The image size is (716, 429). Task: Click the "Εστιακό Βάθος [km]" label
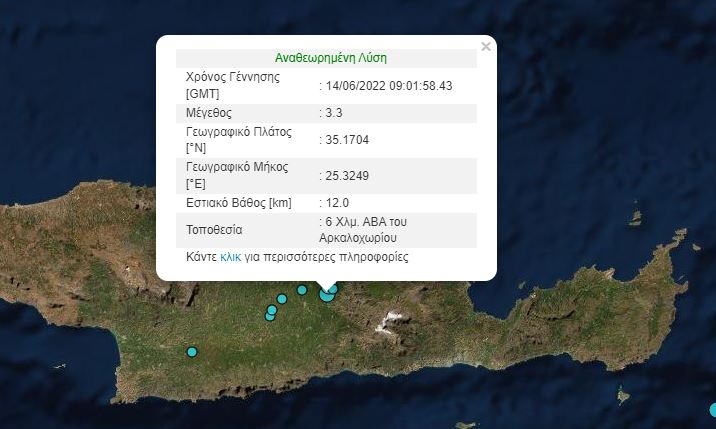click(239, 203)
